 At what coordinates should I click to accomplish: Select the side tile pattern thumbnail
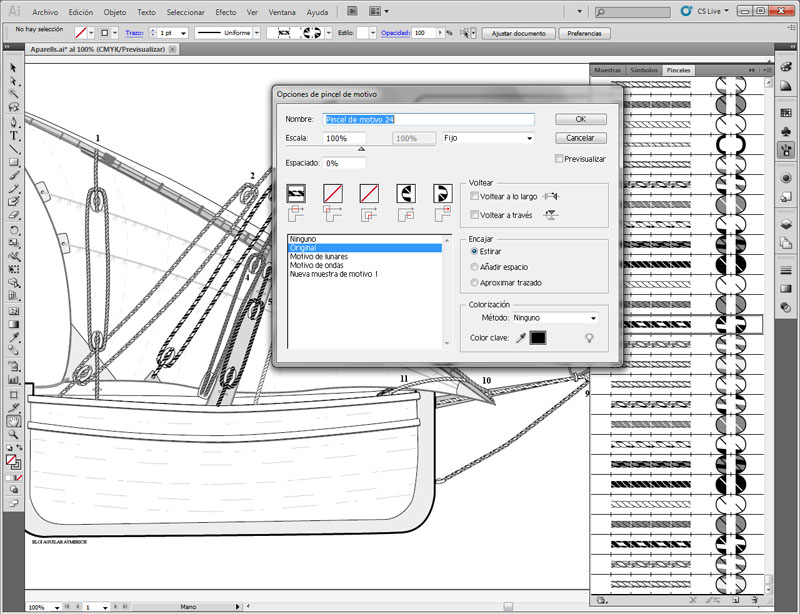pyautogui.click(x=297, y=193)
